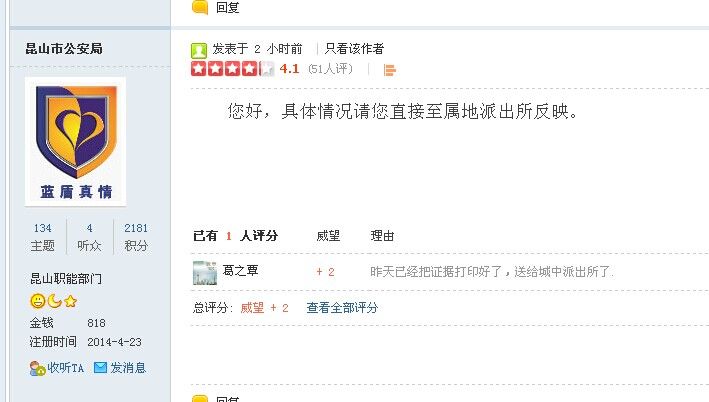Screen dimensions: 709x402
Task: Click the 发消息 envelope icon
Action: [x=100, y=368]
